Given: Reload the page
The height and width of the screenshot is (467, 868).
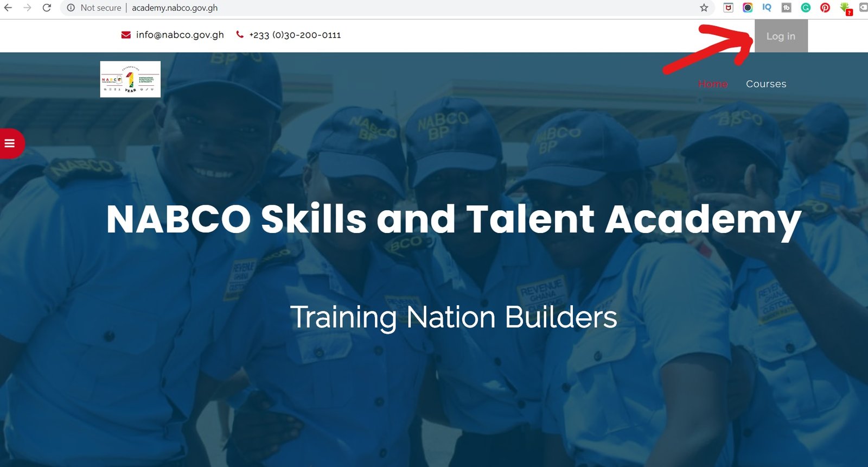Looking at the screenshot, I should pos(47,8).
